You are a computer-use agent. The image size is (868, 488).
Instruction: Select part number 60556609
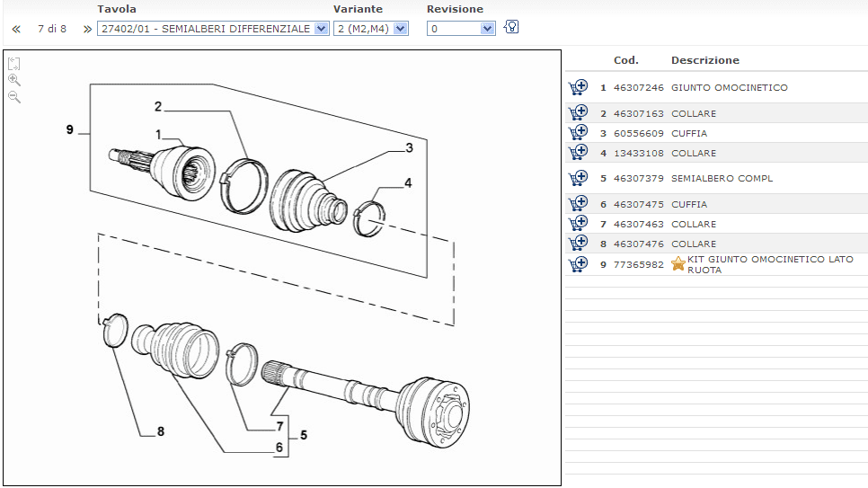click(638, 134)
